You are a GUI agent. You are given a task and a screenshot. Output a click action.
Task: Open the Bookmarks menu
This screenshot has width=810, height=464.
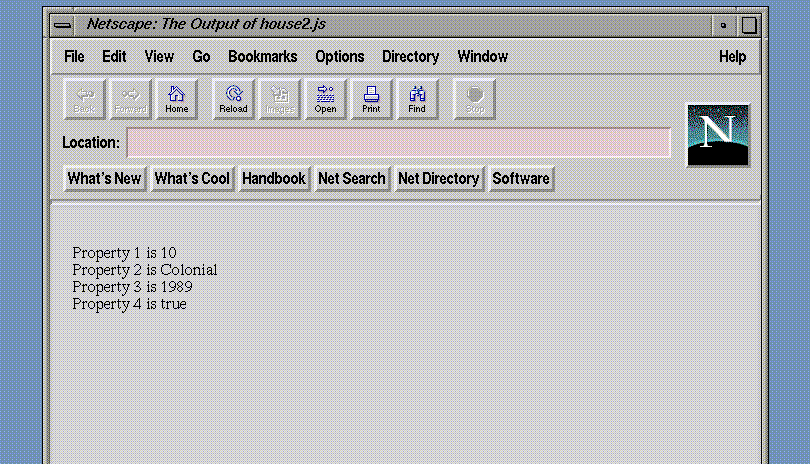coord(262,56)
